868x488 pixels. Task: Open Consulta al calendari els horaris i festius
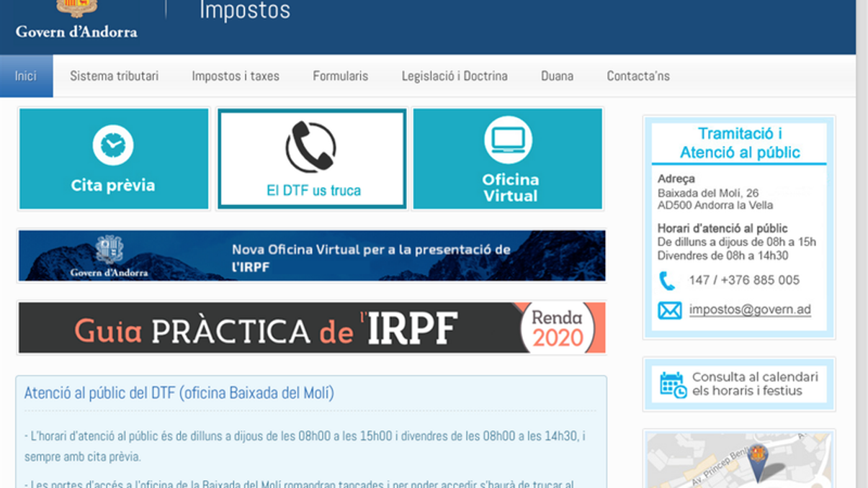[x=754, y=384]
